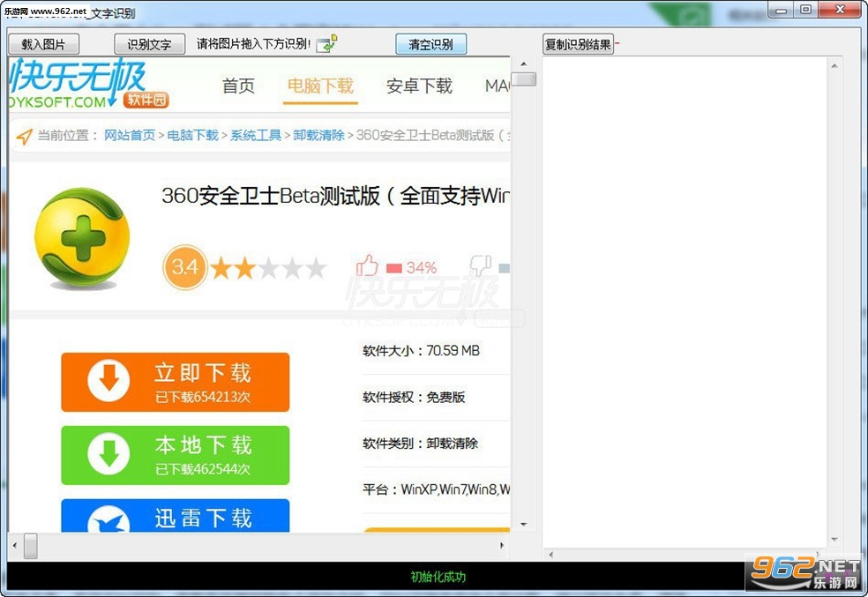Click the 复制识别结果 copy result button
Viewport: 868px width, 597px height.
pyautogui.click(x=578, y=44)
